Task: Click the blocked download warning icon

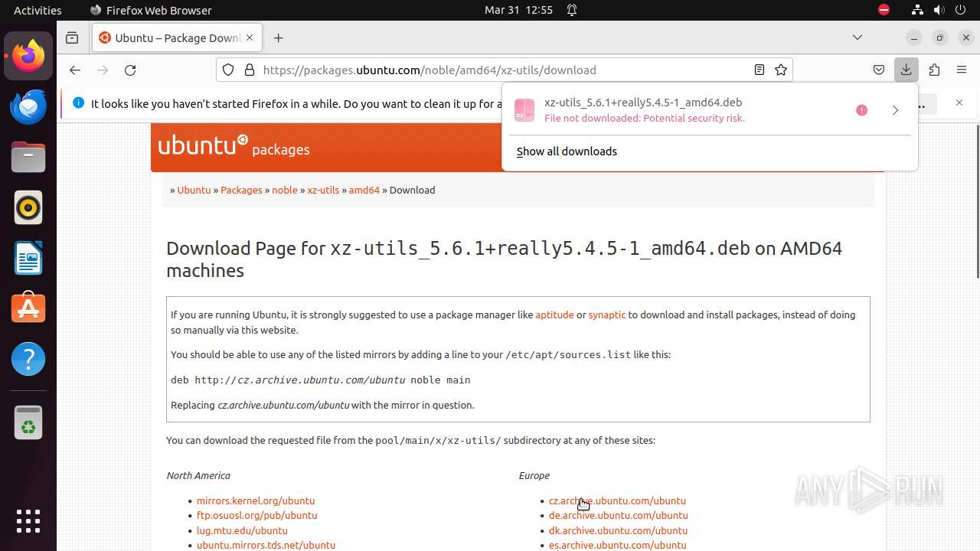Action: [x=861, y=110]
